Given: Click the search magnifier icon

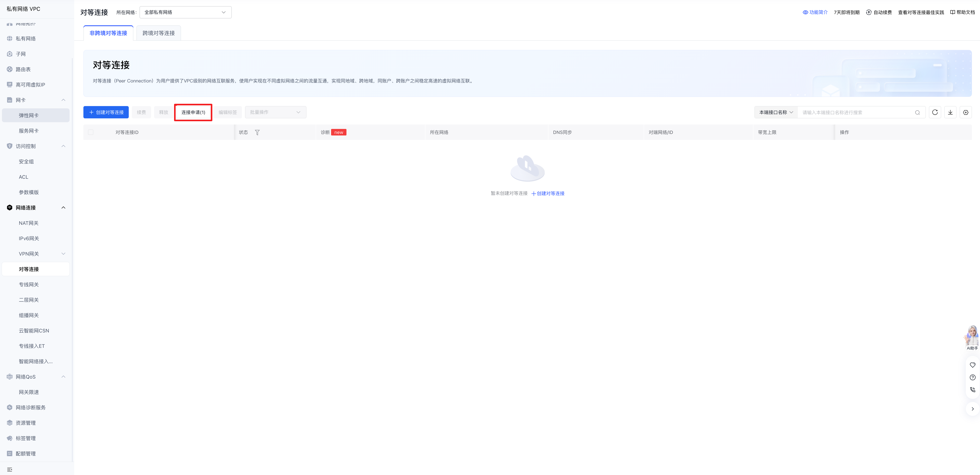Looking at the screenshot, I should tap(917, 113).
